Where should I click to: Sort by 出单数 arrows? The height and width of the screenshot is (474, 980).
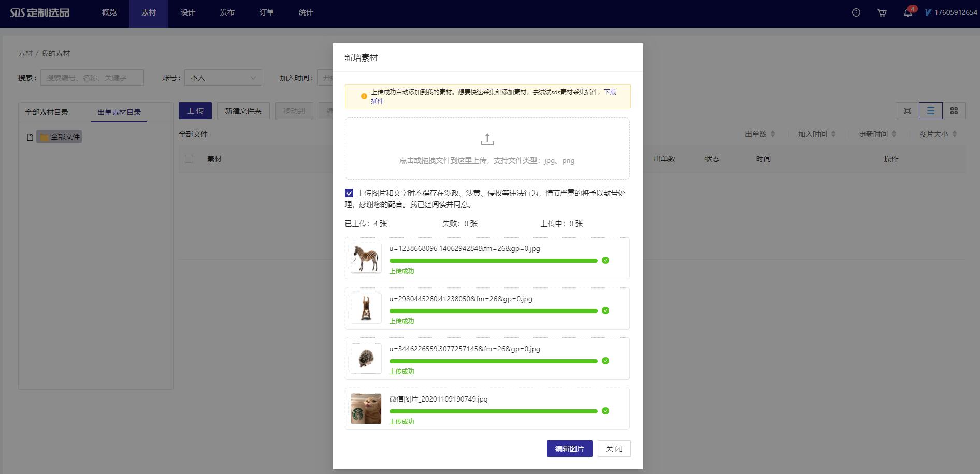(773, 134)
